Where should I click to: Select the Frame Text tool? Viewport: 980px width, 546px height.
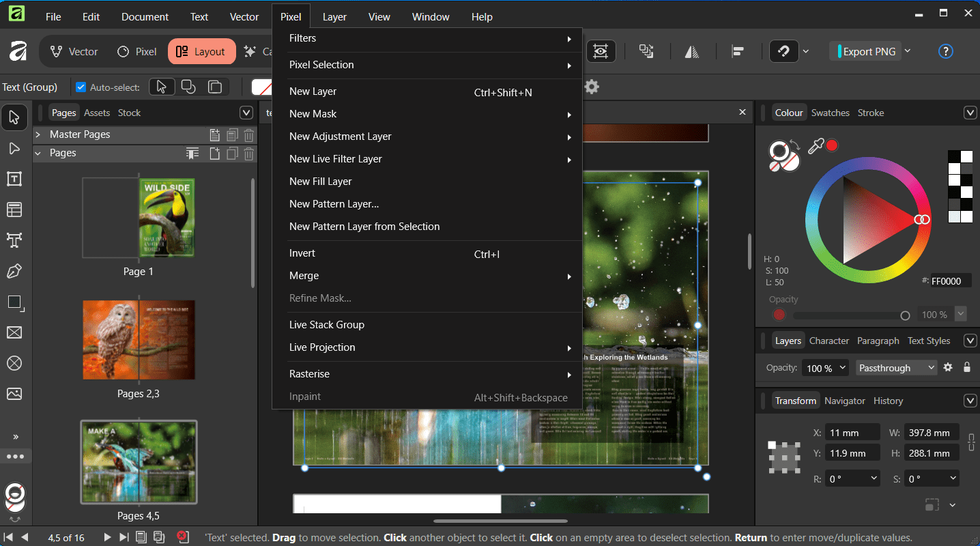14,179
